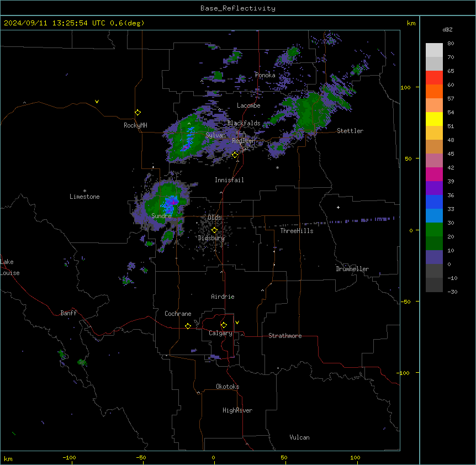Click the 2024/09/11 13:25:54 UTC timestamp

pos(55,23)
